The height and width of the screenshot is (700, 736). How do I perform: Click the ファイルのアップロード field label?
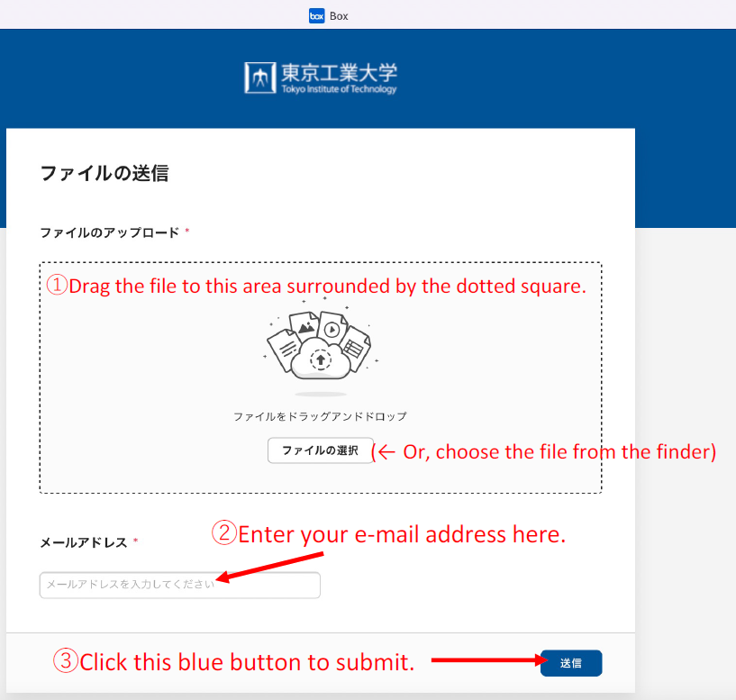tap(110, 232)
